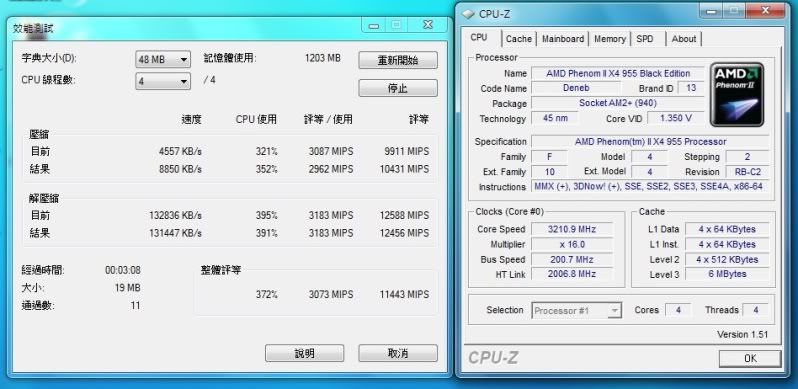Click compression result speed 8850 KB/s
The height and width of the screenshot is (389, 798).
click(180, 169)
